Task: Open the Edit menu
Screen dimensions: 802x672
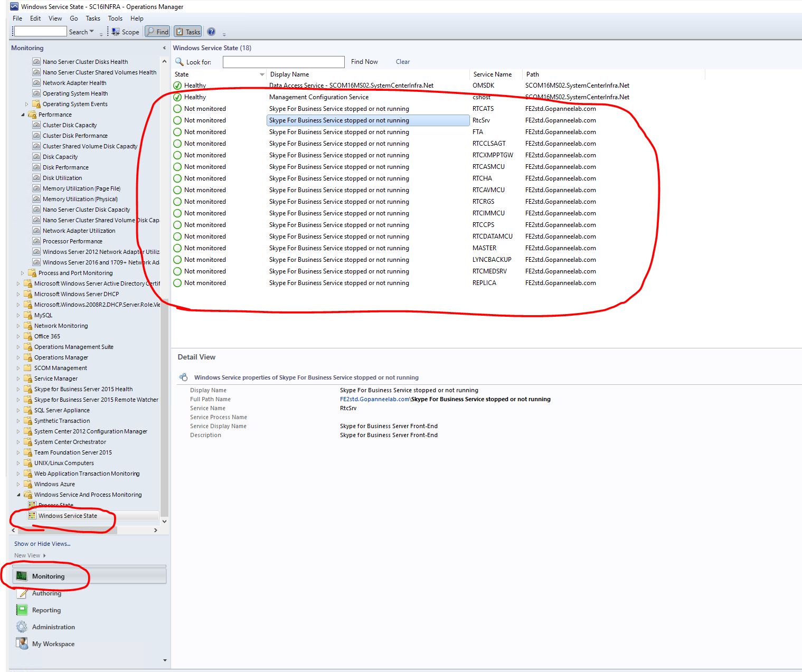Action: coord(35,18)
